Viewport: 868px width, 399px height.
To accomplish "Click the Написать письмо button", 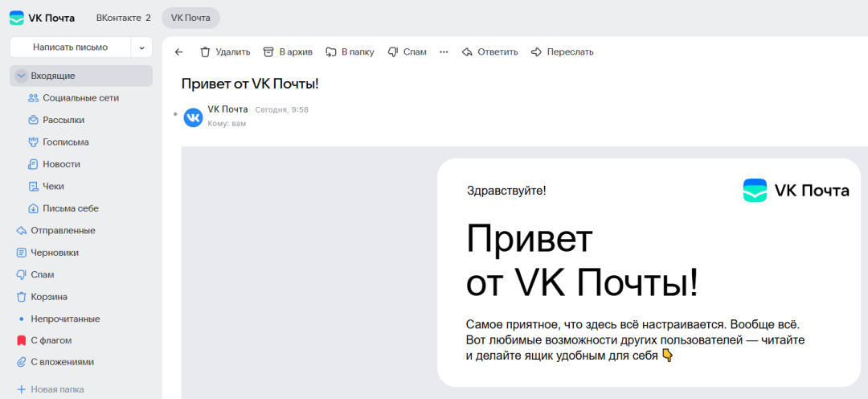I will tap(70, 47).
